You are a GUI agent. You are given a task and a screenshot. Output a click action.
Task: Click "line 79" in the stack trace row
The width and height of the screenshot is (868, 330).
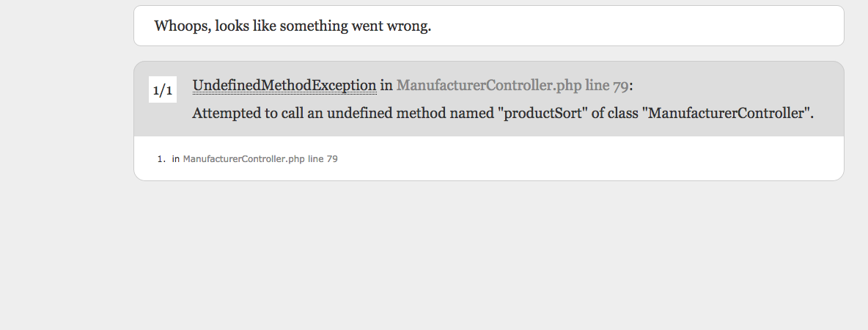tap(323, 158)
